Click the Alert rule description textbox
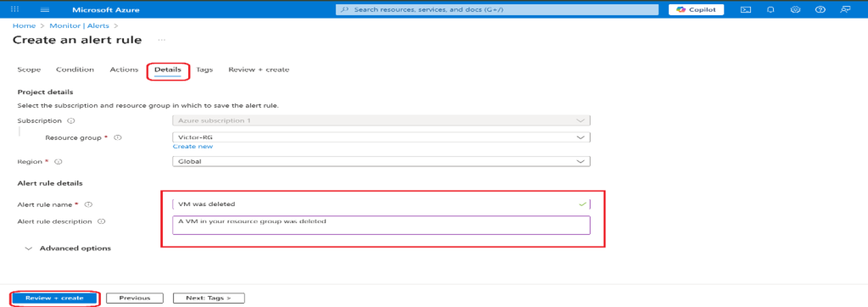The image size is (868, 307). 381,225
